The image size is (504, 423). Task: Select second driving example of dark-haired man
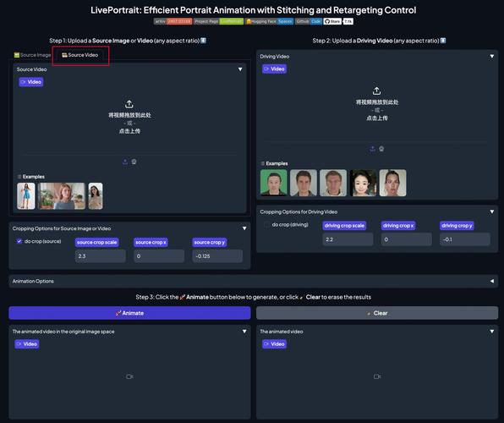[x=304, y=183]
